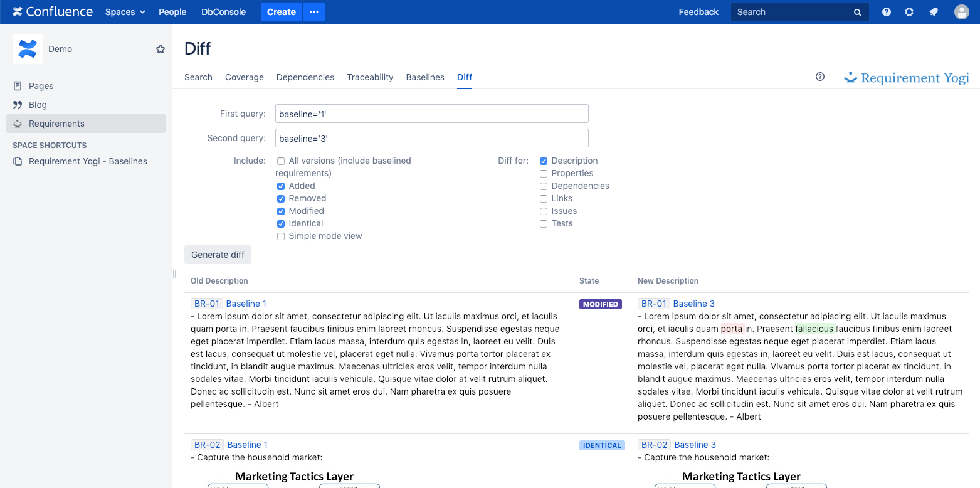Switch to the Baselines tab
Image resolution: width=980 pixels, height=488 pixels.
tap(425, 77)
